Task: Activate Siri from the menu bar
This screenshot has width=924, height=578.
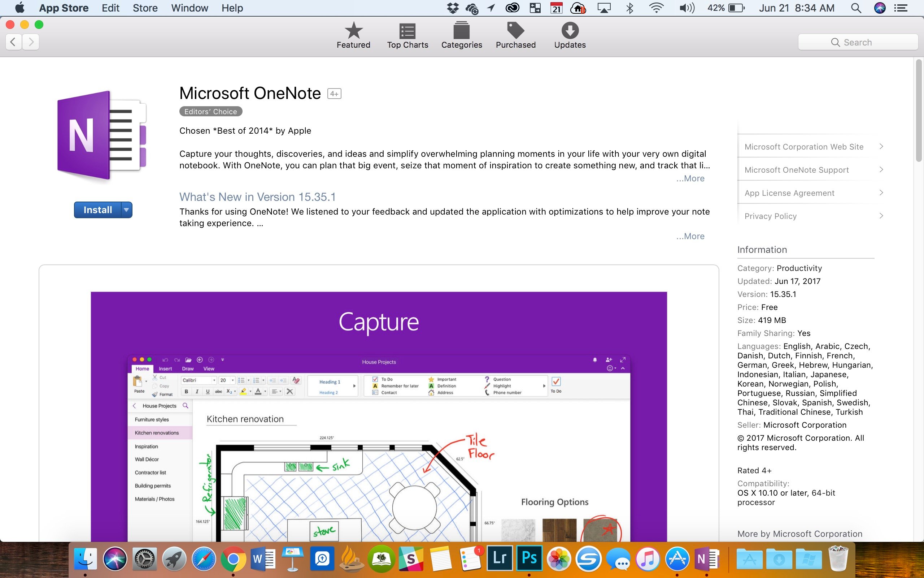Action: coord(880,8)
